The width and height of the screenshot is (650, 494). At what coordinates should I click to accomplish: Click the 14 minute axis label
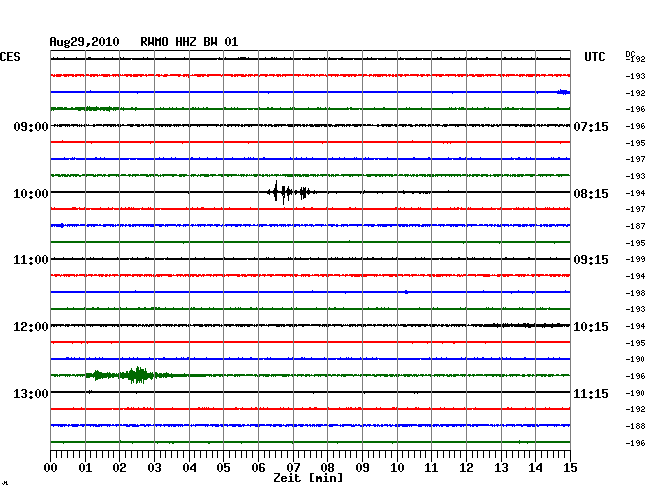[x=535, y=468]
